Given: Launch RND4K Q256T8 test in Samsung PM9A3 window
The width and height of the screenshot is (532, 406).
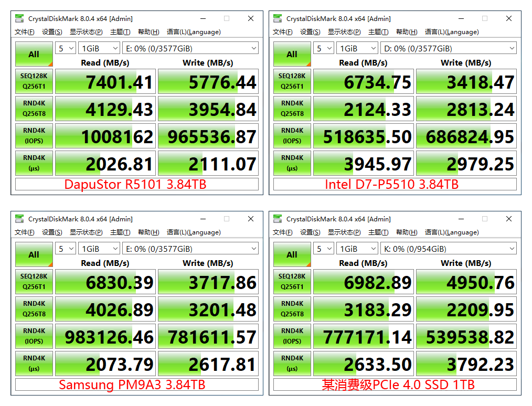Looking at the screenshot, I should pos(34,309).
